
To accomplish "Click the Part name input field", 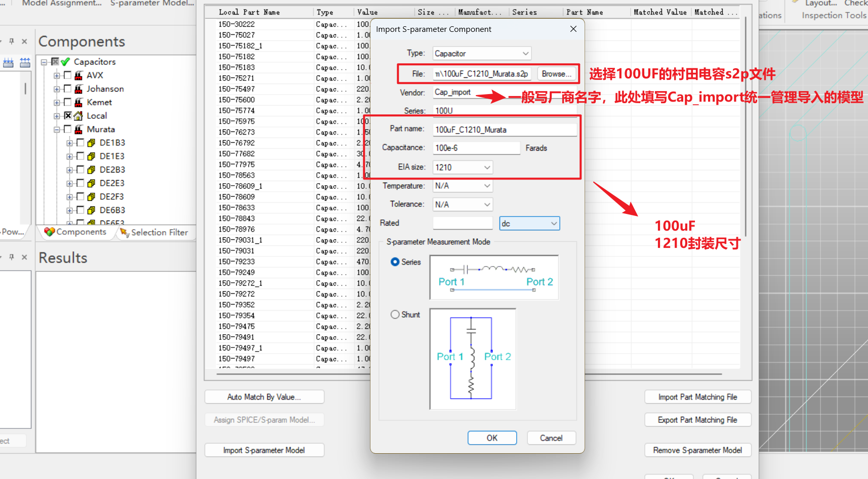I will point(505,129).
